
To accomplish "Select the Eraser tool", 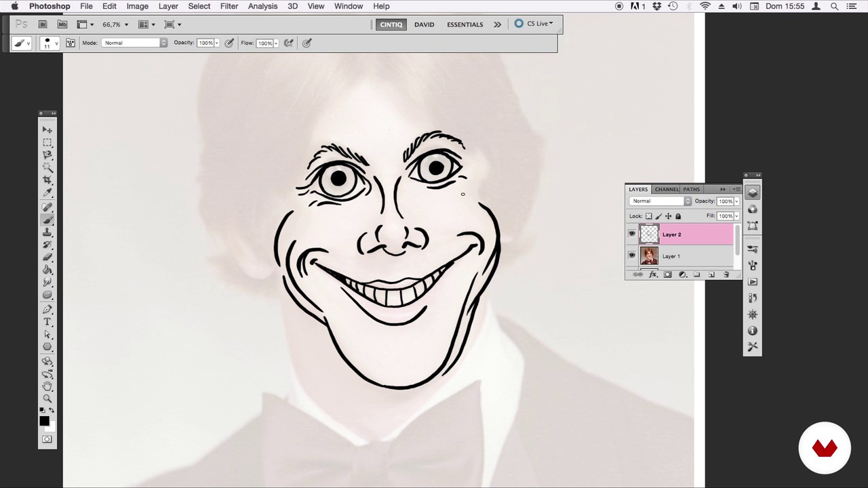I will [47, 258].
